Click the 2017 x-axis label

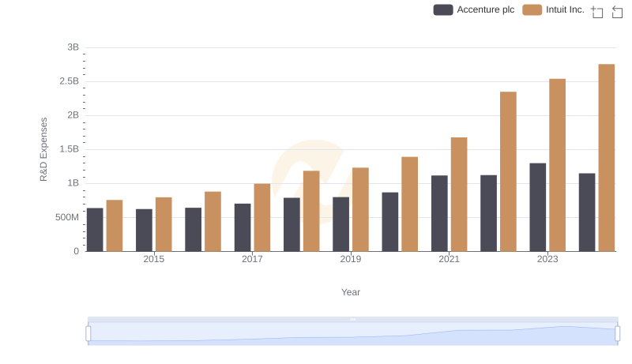(x=252, y=259)
